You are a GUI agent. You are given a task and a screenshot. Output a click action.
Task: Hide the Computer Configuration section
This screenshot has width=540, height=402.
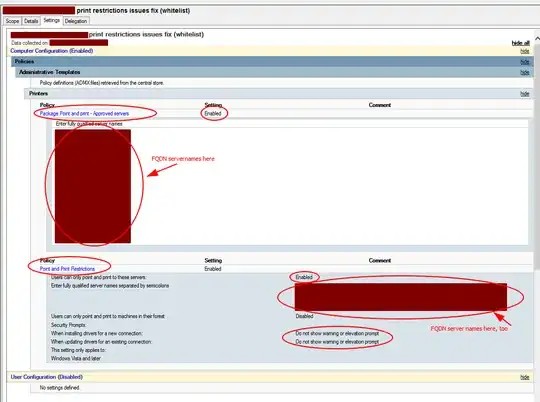(x=525, y=51)
